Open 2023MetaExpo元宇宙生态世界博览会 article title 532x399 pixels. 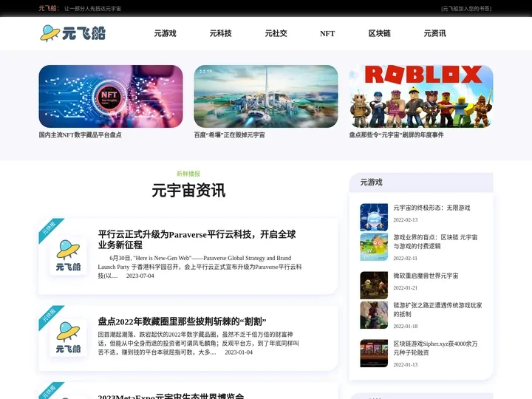coord(171,396)
